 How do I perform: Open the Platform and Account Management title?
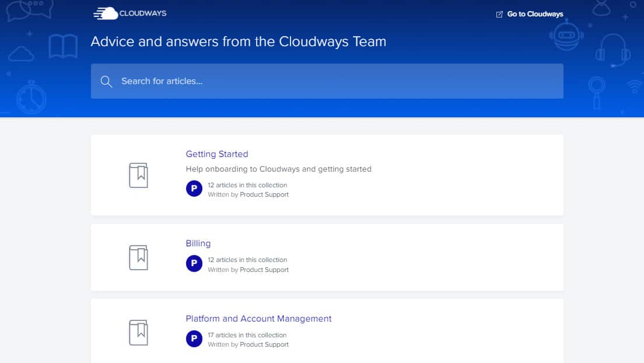258,319
